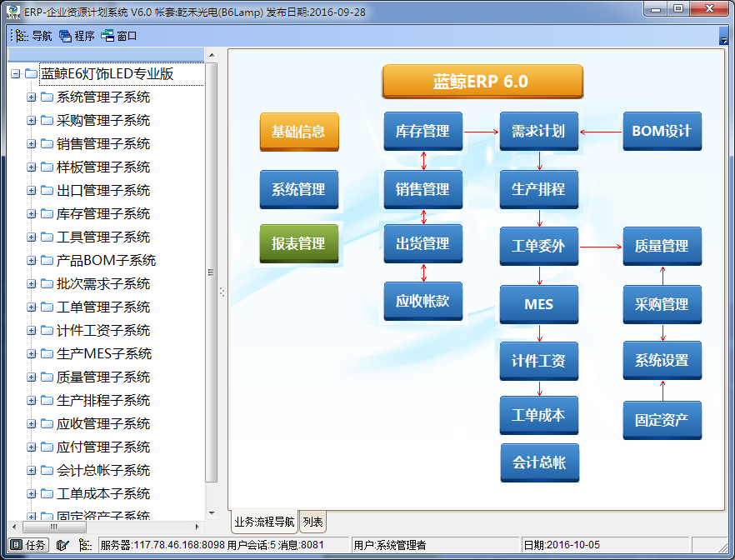Click the folder icon beside 批次需求子系统
The image size is (735, 560).
(x=47, y=283)
